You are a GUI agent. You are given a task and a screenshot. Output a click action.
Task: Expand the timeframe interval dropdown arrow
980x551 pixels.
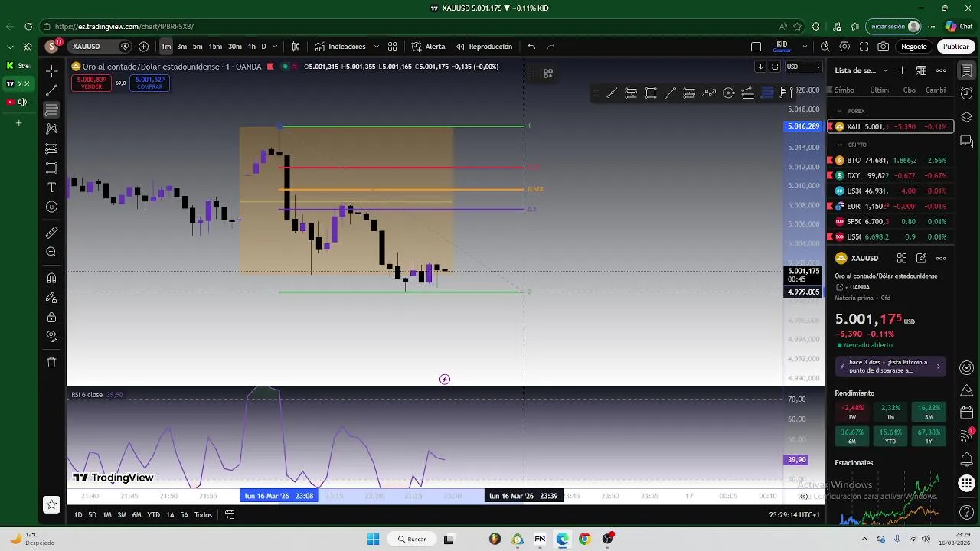[x=276, y=47]
